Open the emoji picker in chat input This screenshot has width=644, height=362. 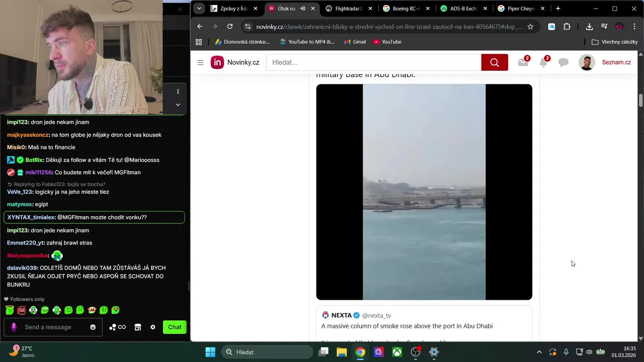point(93,327)
